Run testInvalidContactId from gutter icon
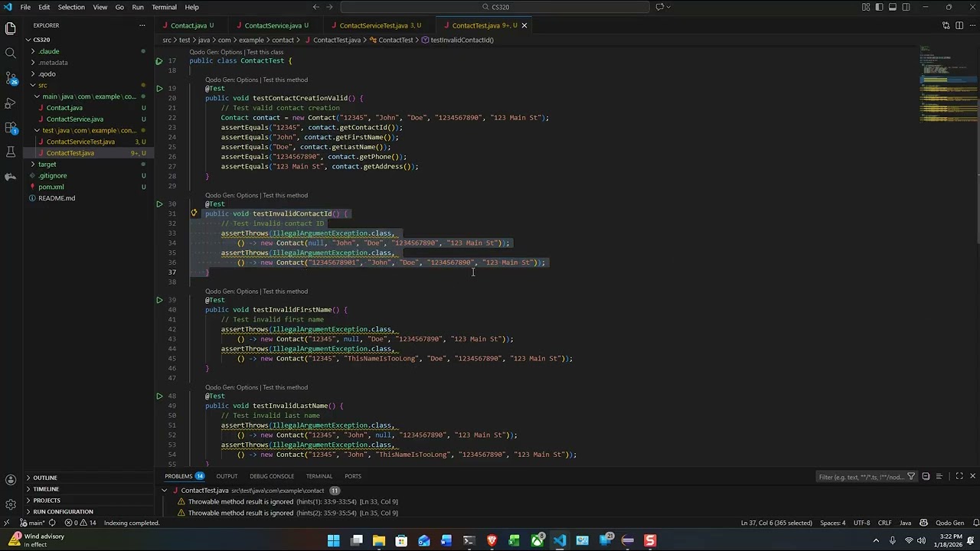This screenshot has height=551, width=980. tap(159, 204)
